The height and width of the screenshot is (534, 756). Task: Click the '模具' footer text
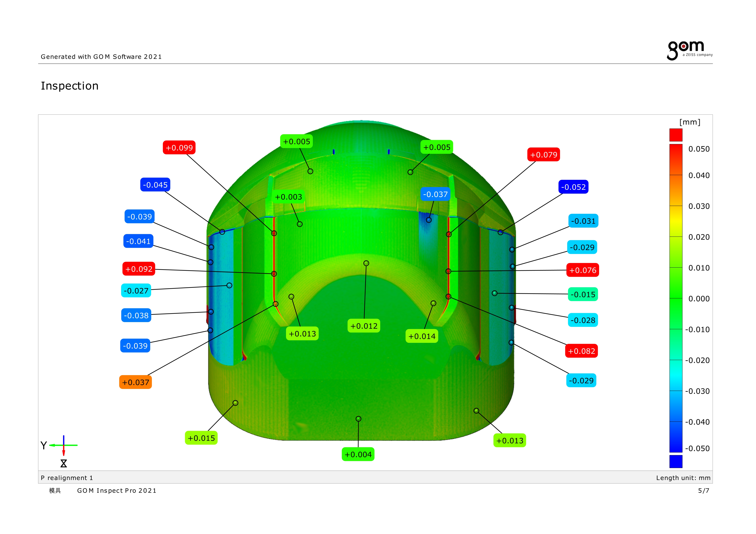click(55, 491)
